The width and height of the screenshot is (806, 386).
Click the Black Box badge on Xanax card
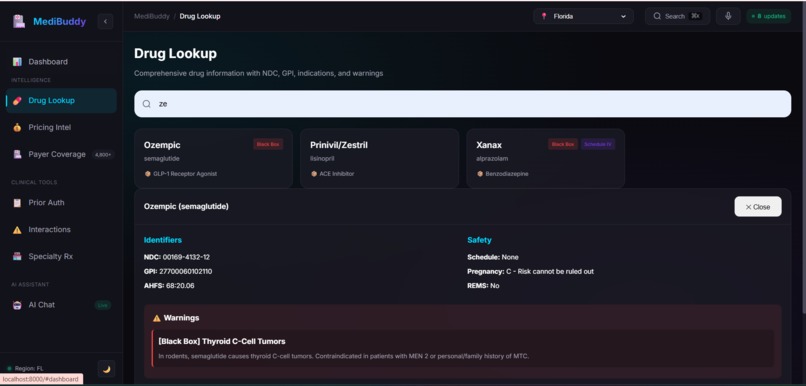563,144
